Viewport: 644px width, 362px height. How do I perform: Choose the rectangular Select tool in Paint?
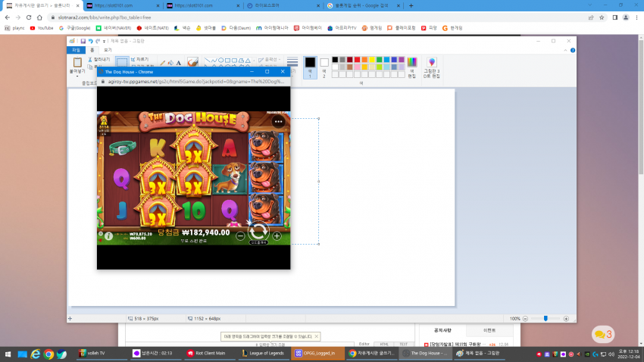(121, 62)
